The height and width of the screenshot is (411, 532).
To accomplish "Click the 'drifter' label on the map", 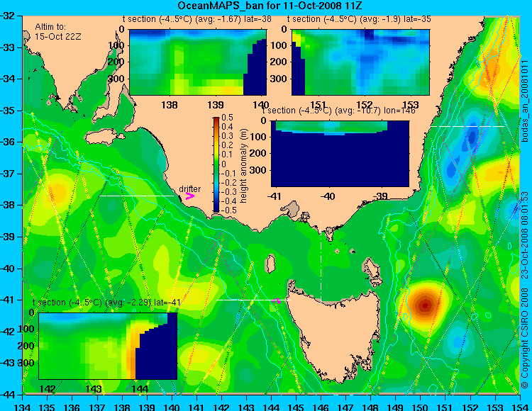I will click(189, 189).
